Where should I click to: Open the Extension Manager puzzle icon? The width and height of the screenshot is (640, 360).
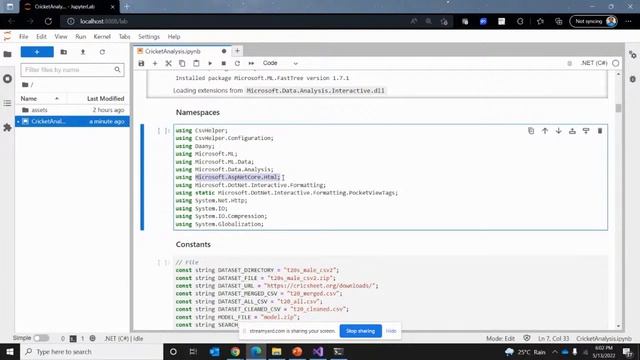pos(7,127)
